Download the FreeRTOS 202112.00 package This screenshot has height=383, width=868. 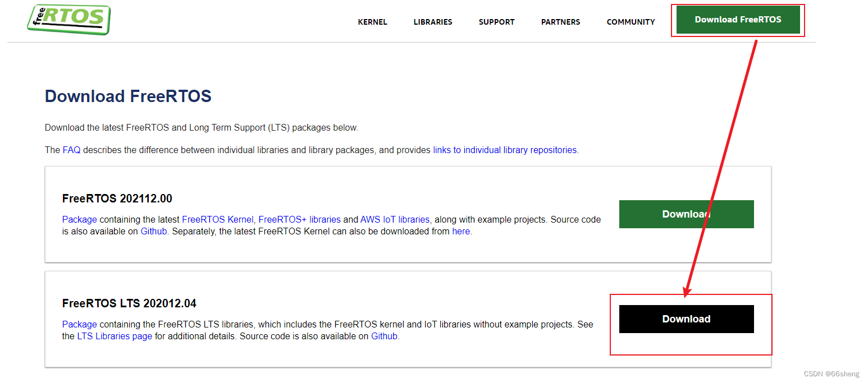[x=686, y=214]
